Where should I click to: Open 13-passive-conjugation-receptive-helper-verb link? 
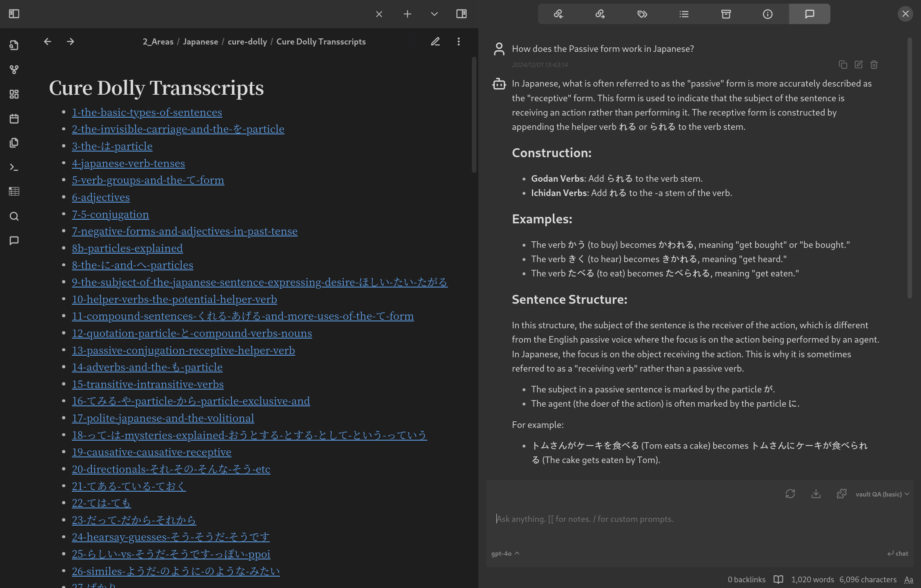pyautogui.click(x=183, y=350)
